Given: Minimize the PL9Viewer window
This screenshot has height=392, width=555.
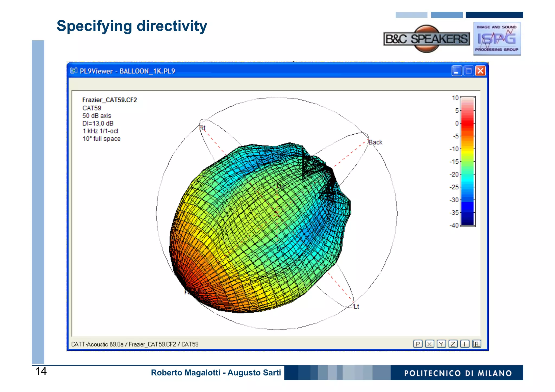Looking at the screenshot, I should click(457, 71).
